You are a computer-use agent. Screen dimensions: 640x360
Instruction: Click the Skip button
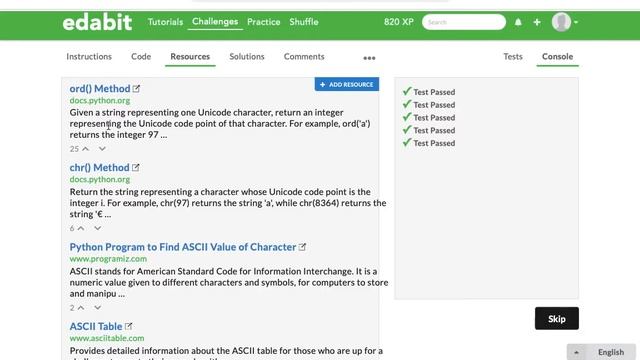(557, 318)
